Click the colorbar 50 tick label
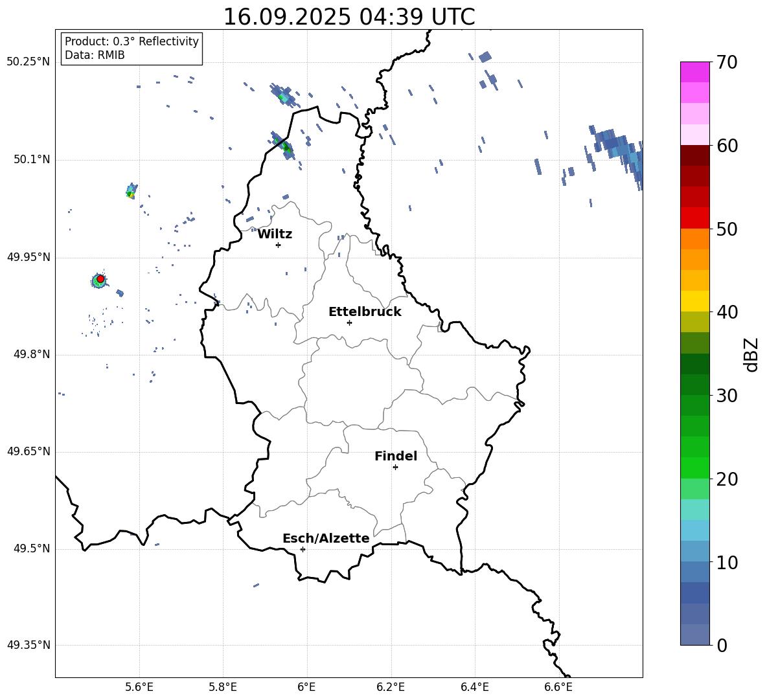 (x=727, y=229)
